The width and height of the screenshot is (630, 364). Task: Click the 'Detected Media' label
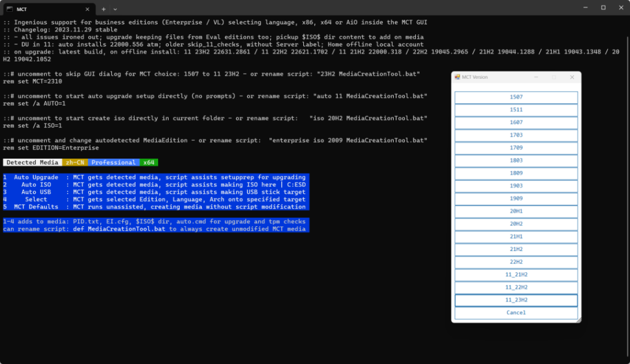33,162
